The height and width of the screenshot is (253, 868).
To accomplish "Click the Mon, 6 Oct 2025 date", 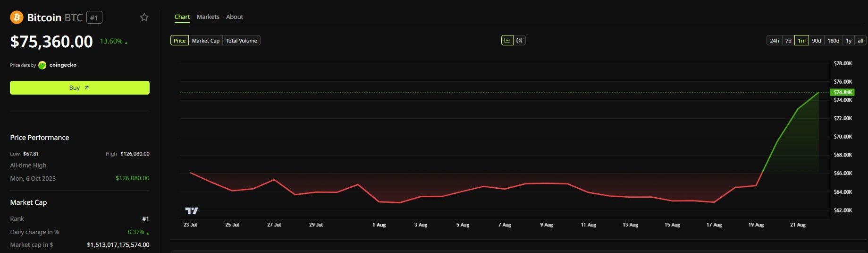I will tap(33, 179).
